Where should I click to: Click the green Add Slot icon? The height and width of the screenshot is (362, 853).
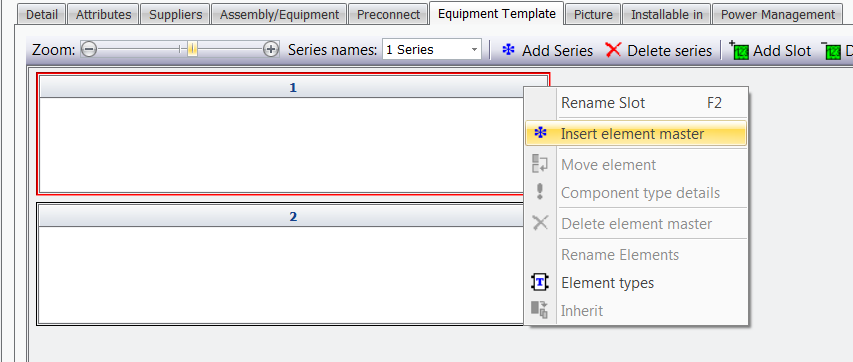pyautogui.click(x=739, y=51)
